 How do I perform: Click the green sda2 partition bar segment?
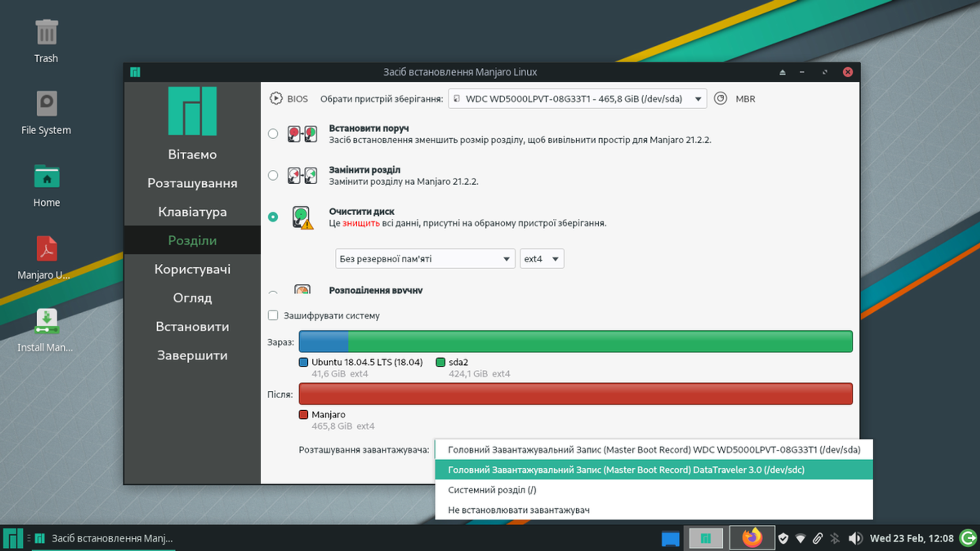coord(600,341)
